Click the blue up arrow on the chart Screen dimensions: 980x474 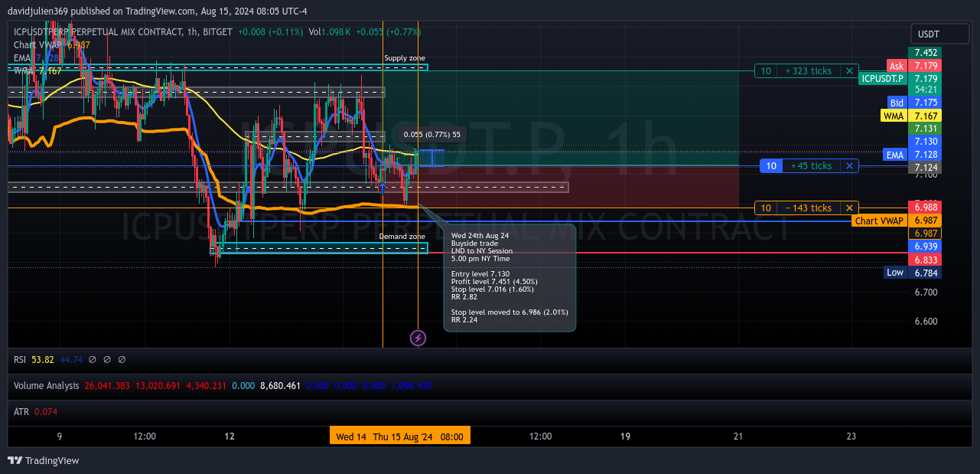(x=382, y=186)
